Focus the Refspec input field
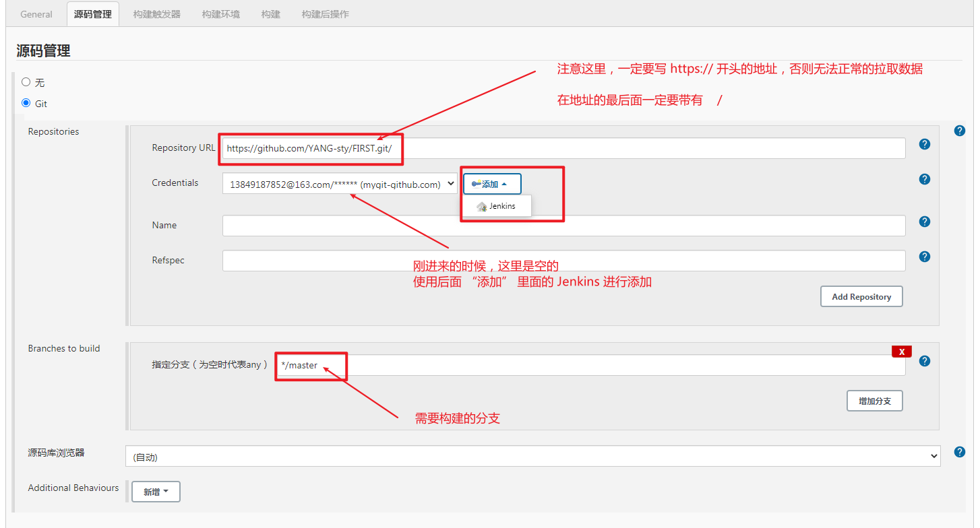 563,261
